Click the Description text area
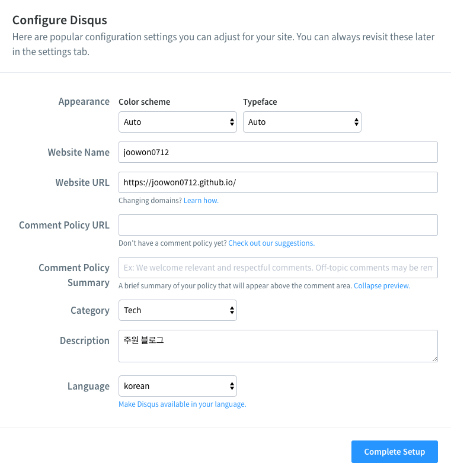The image size is (451, 476). click(278, 346)
